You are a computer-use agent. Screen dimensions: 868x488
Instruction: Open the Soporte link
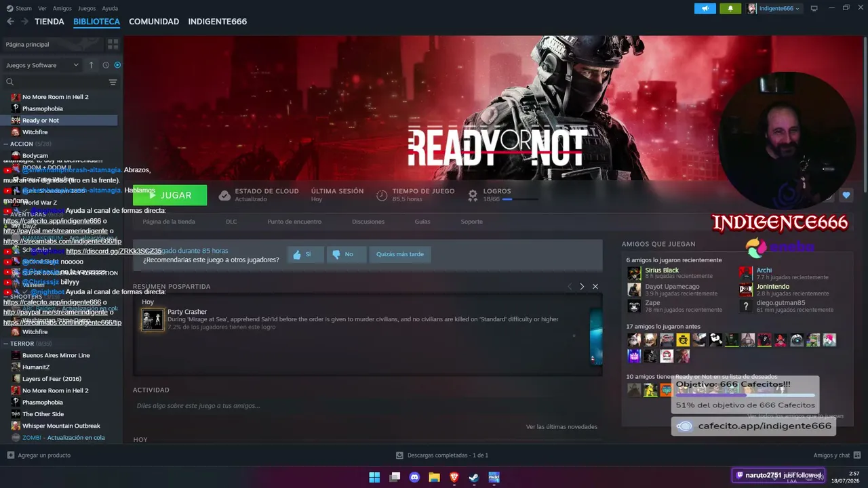[472, 222]
